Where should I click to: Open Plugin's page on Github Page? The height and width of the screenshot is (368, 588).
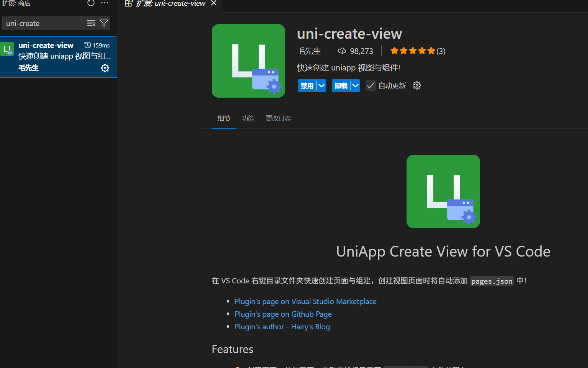283,314
